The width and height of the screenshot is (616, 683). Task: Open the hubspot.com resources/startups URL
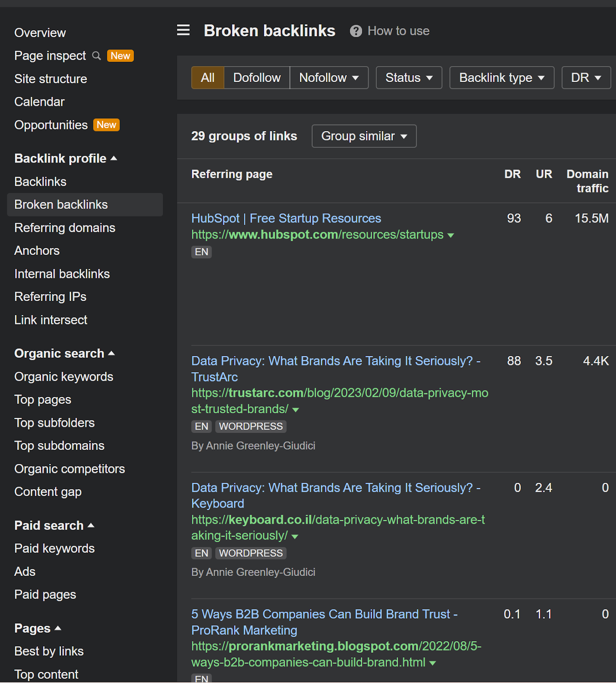pos(317,235)
